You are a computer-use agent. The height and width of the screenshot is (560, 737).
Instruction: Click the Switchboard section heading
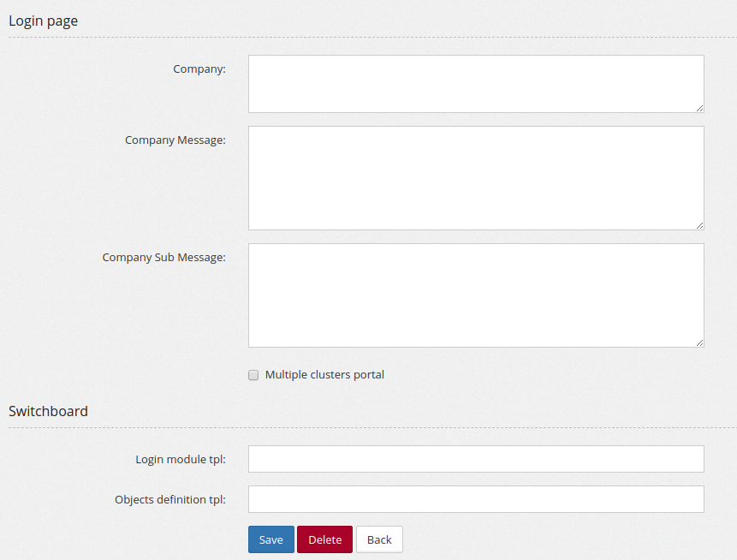48,411
